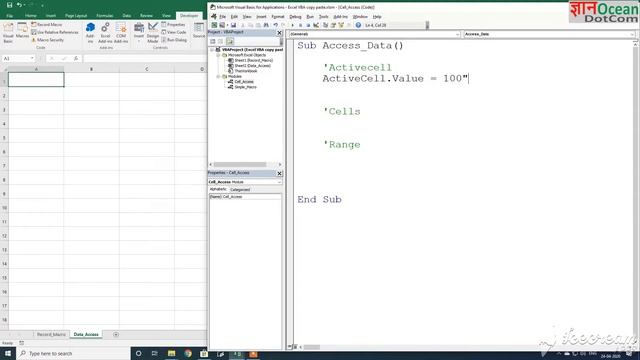Click the Insert Function fx icon
Viewport: 640px width, 360px height.
pyautogui.click(x=76, y=58)
